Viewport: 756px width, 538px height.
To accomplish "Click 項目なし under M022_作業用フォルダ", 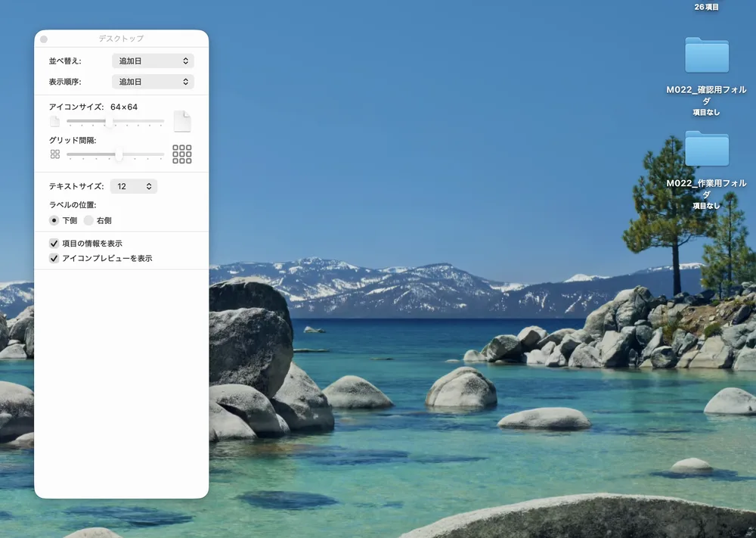I will pyautogui.click(x=706, y=206).
